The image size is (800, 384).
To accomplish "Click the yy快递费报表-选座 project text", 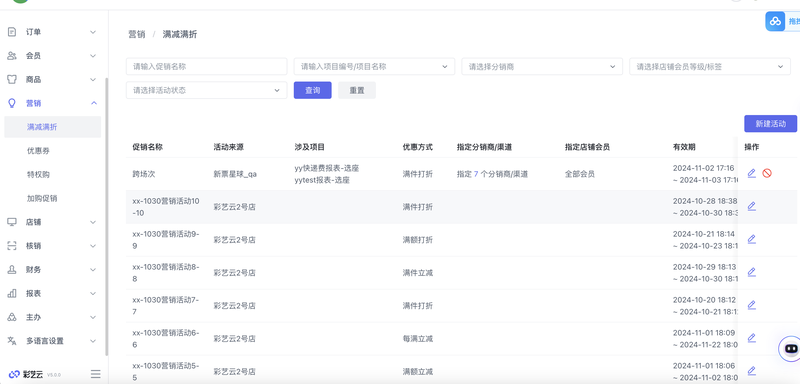I will click(x=327, y=168).
